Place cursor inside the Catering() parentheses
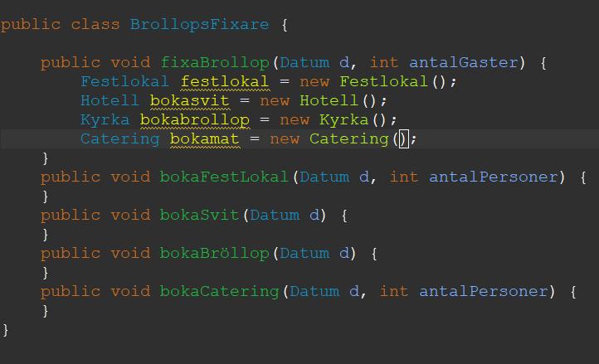This screenshot has width=599, height=364. (403, 138)
